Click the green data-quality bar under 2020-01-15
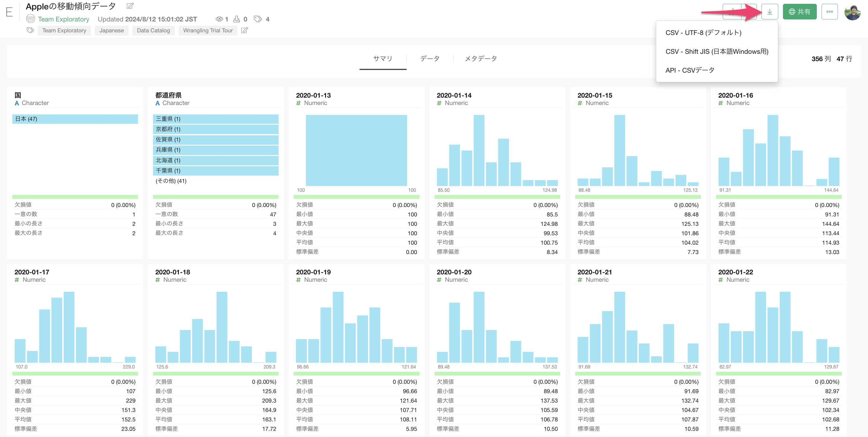868x437 pixels. pyautogui.click(x=638, y=197)
